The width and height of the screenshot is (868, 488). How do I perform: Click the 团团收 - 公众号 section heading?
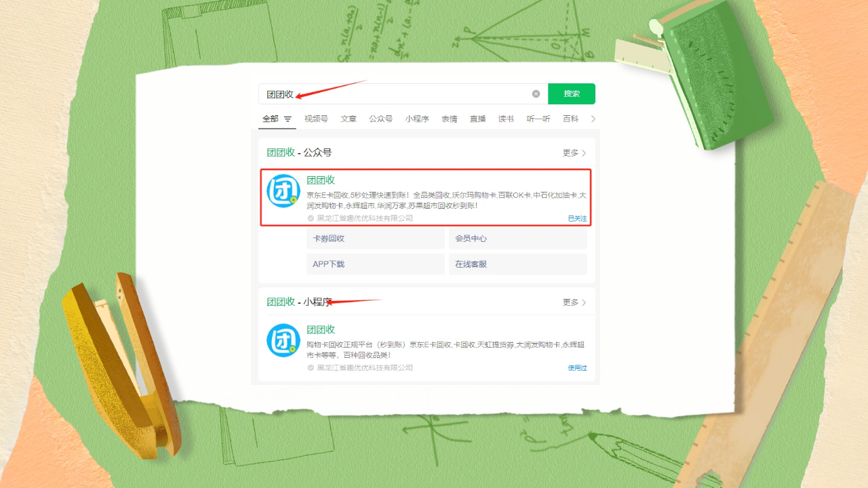(x=299, y=152)
